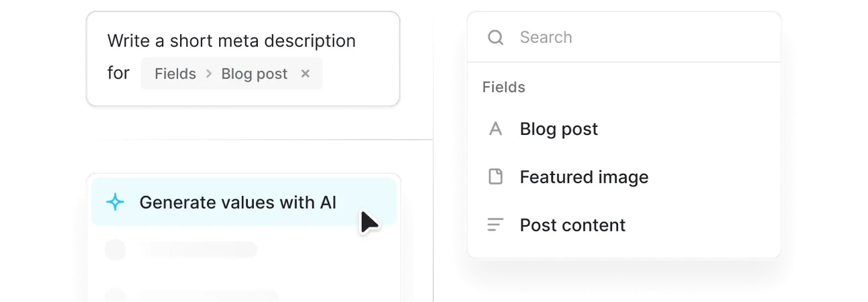The width and height of the screenshot is (868, 302).
Task: Click the Fields section header in the dropdown
Action: (504, 87)
